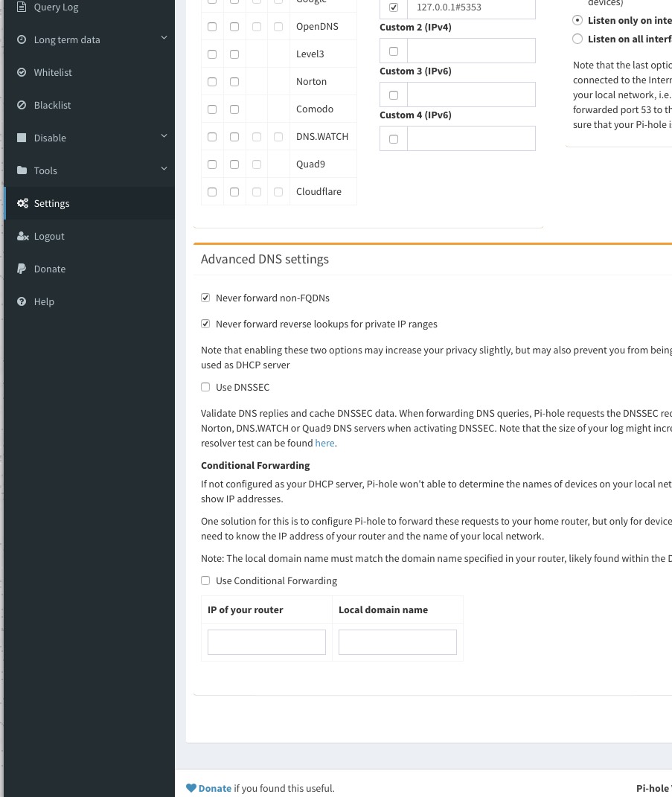Enable the Custom 3 (IPv6) checkbox
This screenshot has height=797, width=672.
[394, 95]
